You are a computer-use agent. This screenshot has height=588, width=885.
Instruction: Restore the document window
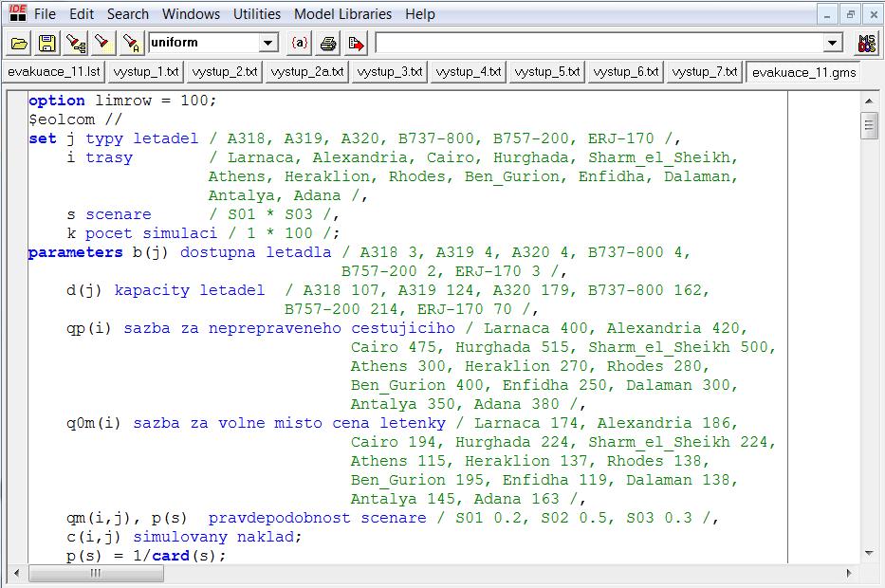coord(850,14)
